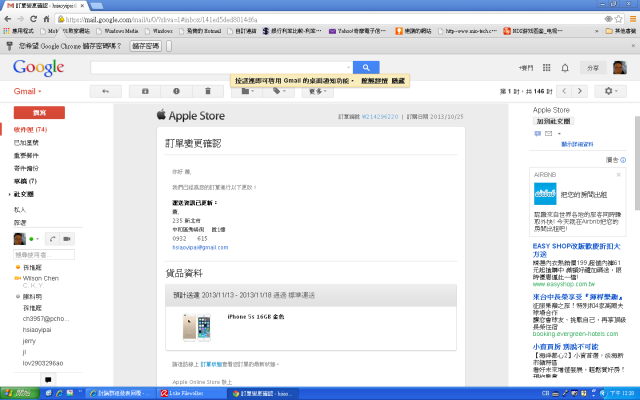Click the 瞭解詳情 link in the notification banner
The height and width of the screenshot is (400, 640).
tap(374, 81)
